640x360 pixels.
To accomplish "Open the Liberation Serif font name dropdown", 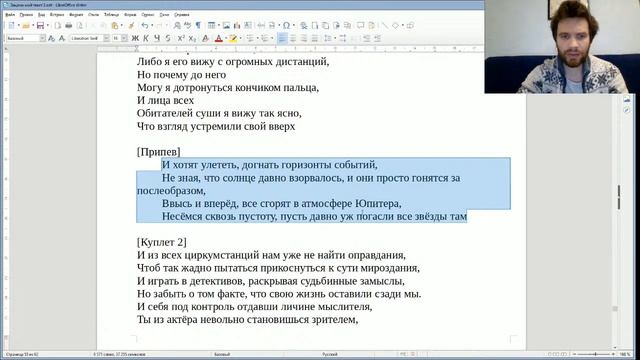I will tap(106, 38).
